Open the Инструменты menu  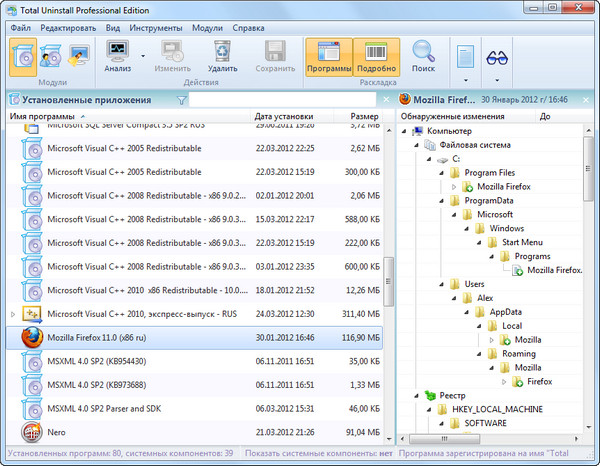point(155,27)
